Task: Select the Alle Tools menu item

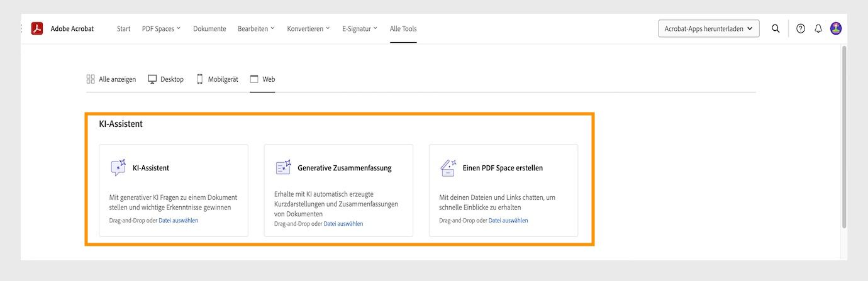Action: 403,28
